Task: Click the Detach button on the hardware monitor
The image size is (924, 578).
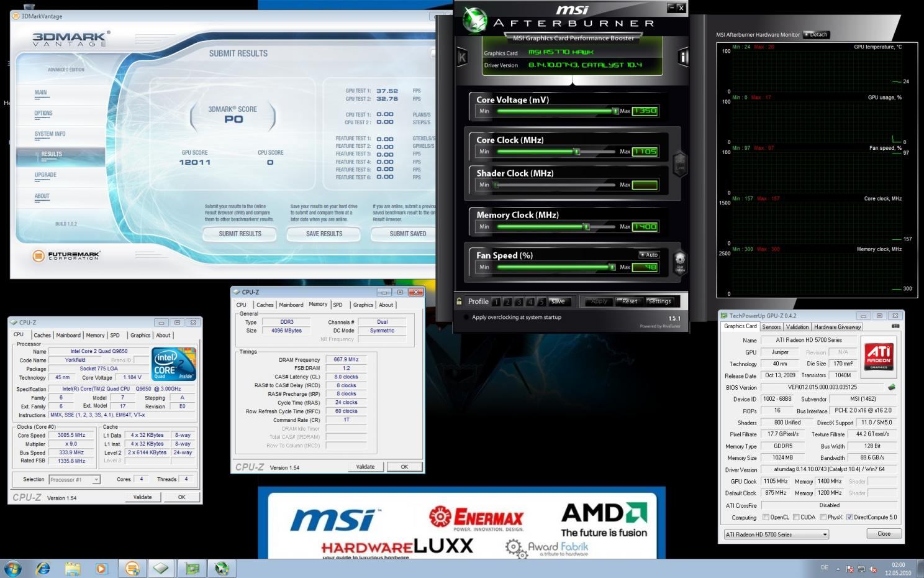Action: [x=817, y=35]
